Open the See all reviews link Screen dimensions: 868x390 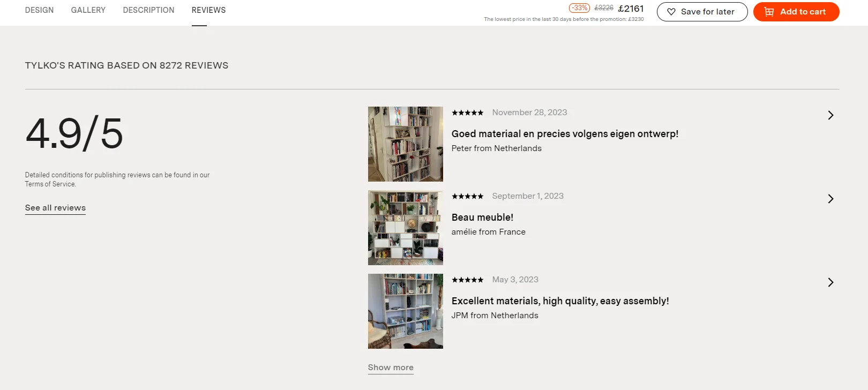55,208
